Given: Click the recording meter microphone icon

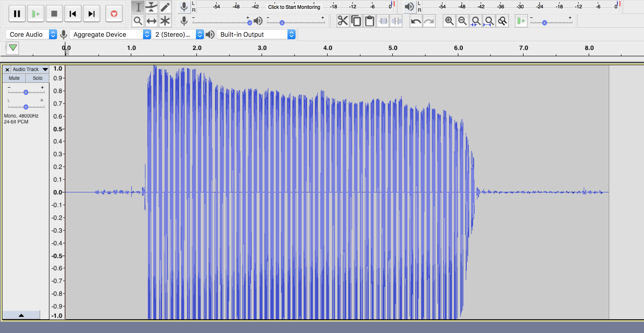Looking at the screenshot, I should click(184, 7).
